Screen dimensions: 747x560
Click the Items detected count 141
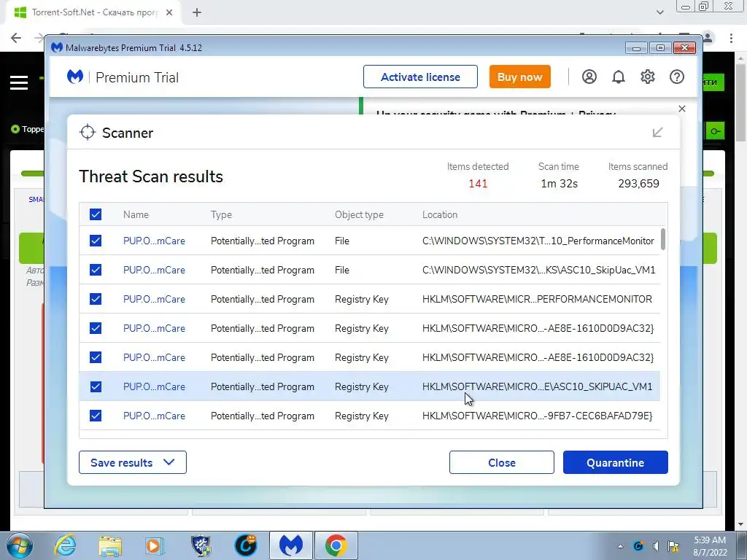[x=478, y=183]
